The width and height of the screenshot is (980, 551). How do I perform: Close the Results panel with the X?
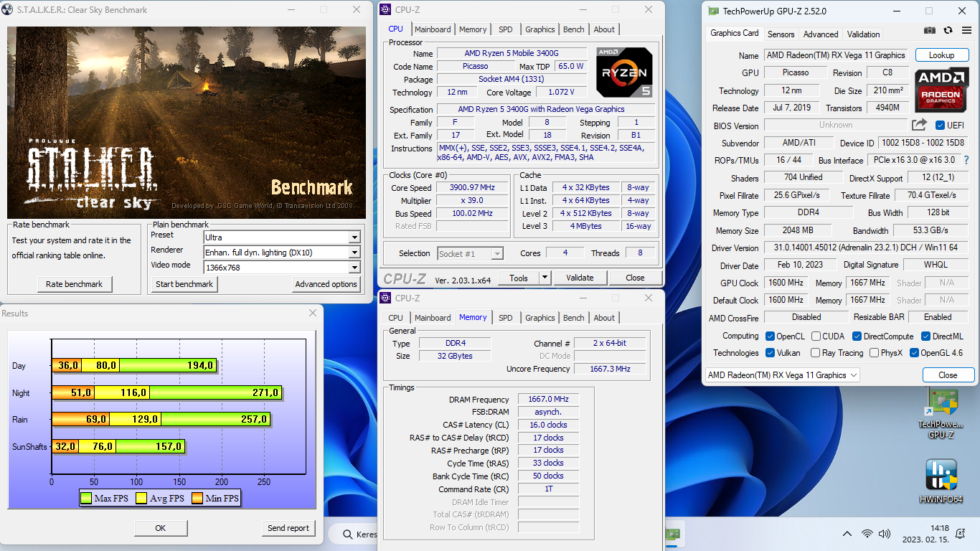313,313
